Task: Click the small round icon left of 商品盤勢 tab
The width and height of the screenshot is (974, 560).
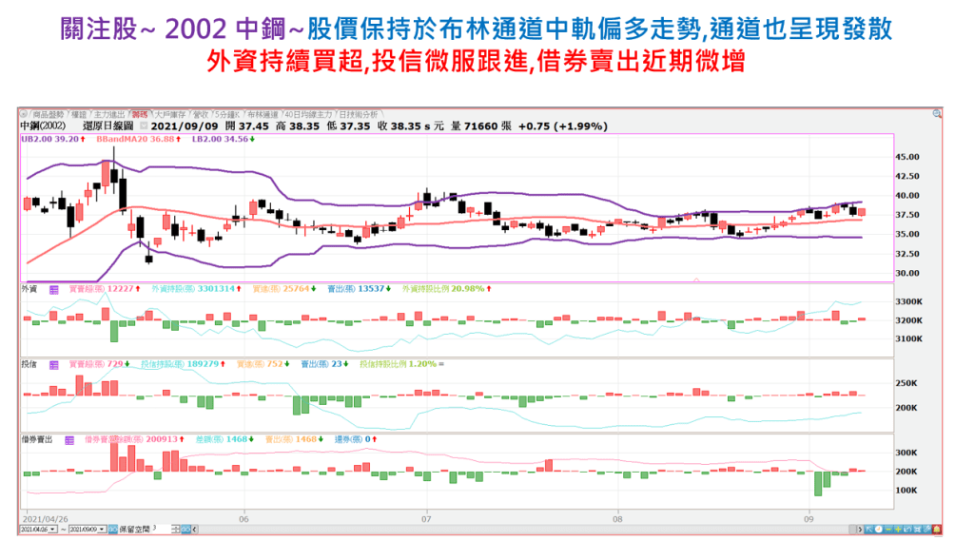Action: 24,113
